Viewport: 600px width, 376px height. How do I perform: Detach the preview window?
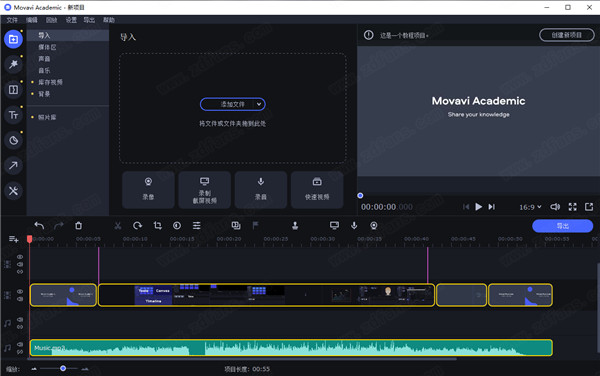[x=589, y=207]
